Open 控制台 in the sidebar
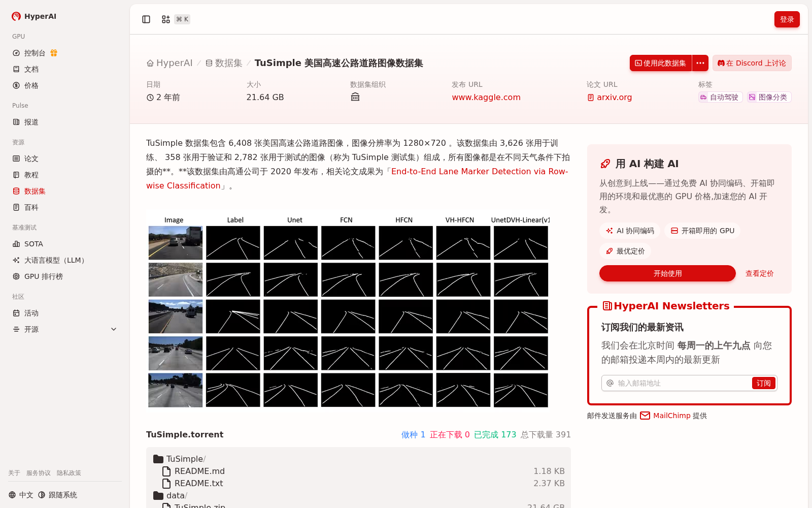This screenshot has height=508, width=812. click(x=35, y=53)
